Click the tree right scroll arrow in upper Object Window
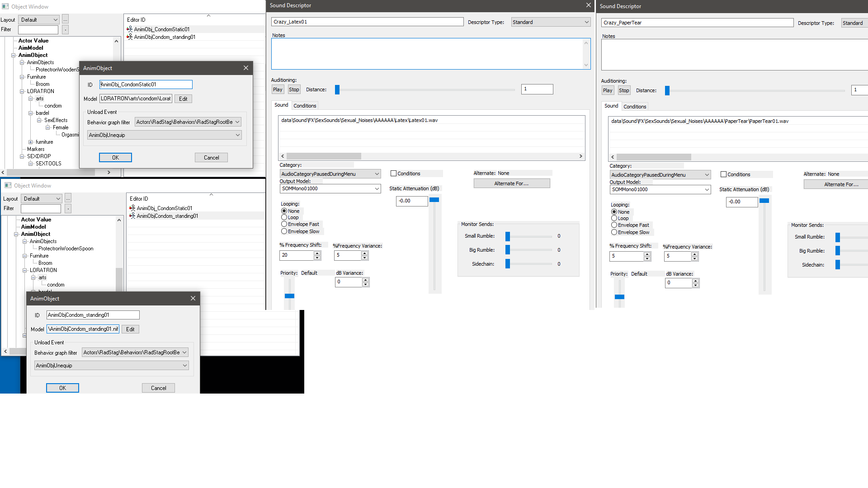Image resolution: width=868 pixels, height=488 pixels. click(109, 172)
